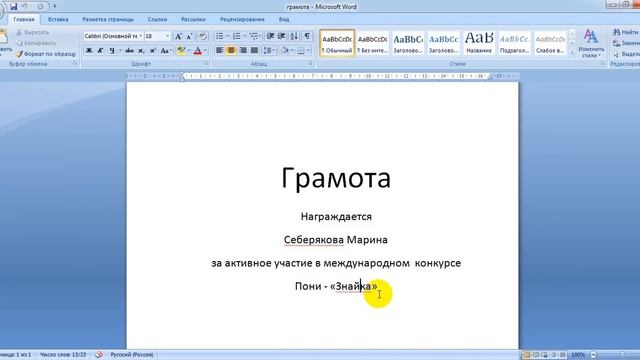This screenshot has width=640, height=360.
Task: Click Replace (Заменить) in editing group
Action: click(627, 43)
